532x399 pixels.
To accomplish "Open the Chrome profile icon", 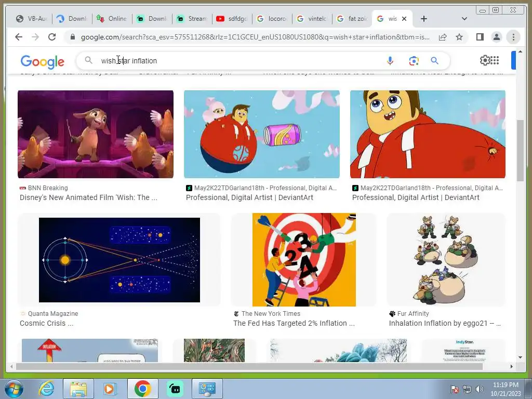I will coord(497,37).
